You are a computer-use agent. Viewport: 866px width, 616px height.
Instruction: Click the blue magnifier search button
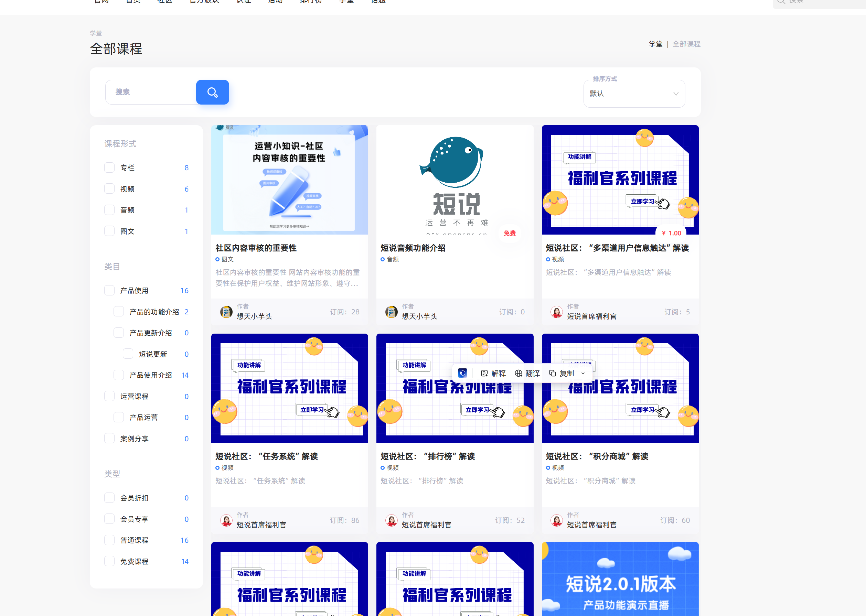pos(212,92)
